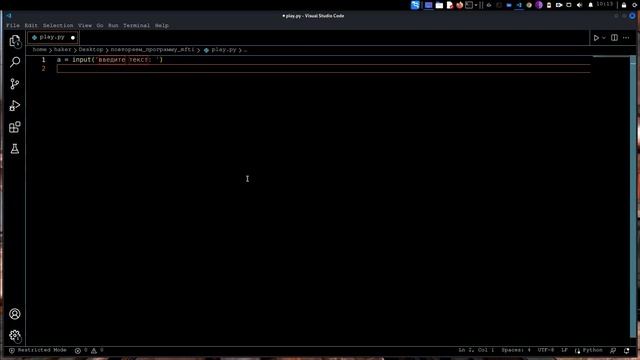This screenshot has height=360, width=640.
Task: Open notifications bell in status bar
Action: [627, 350]
